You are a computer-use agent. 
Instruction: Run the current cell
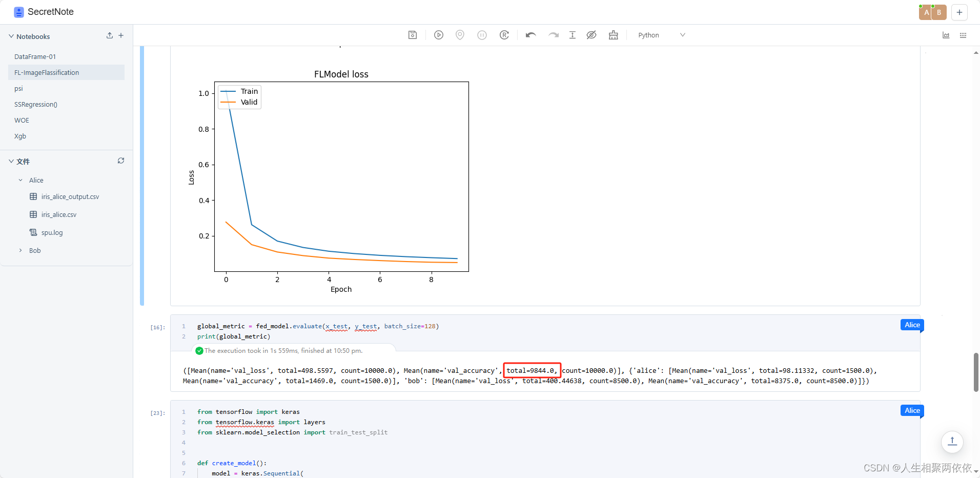coord(439,35)
